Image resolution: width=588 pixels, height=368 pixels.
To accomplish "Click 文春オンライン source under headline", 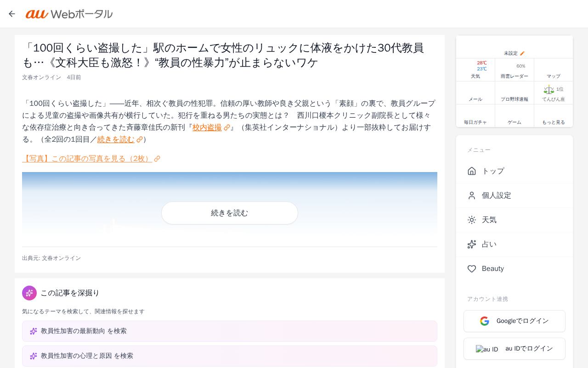I will [41, 77].
